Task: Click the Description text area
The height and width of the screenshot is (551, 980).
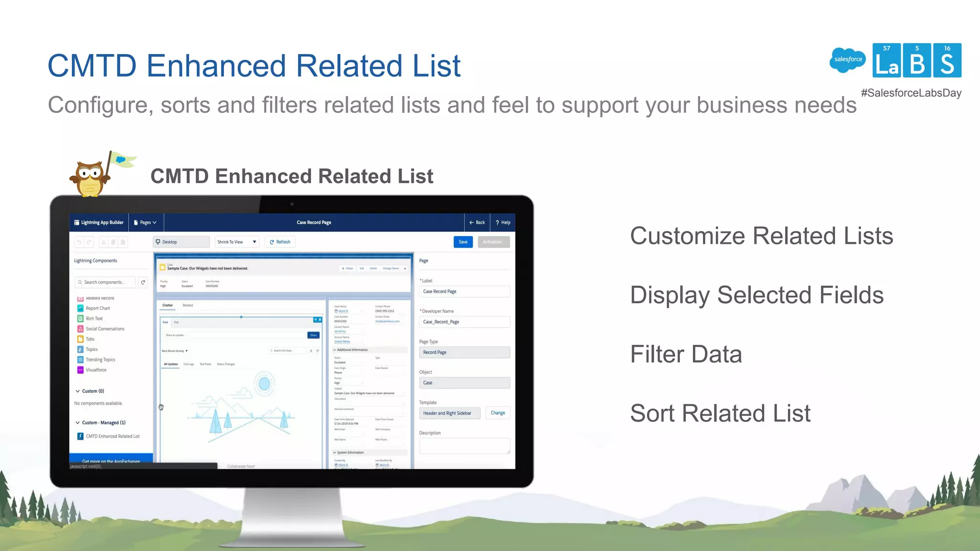Action: click(465, 446)
